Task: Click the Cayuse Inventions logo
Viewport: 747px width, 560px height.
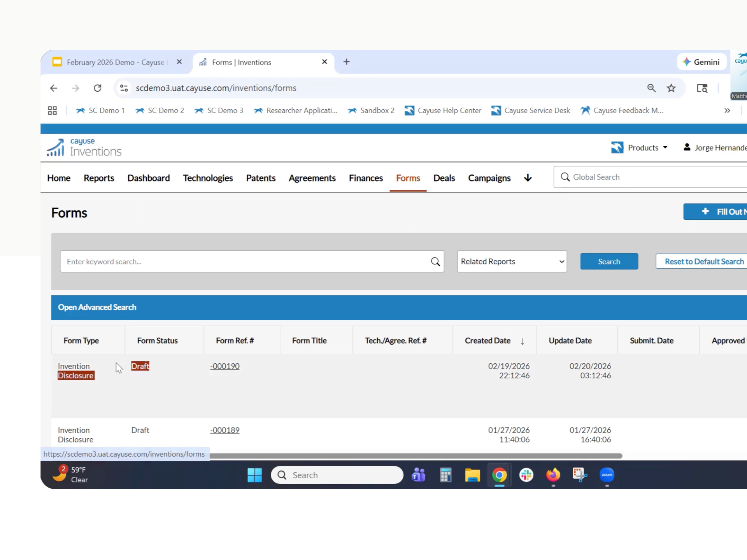Action: tap(84, 147)
